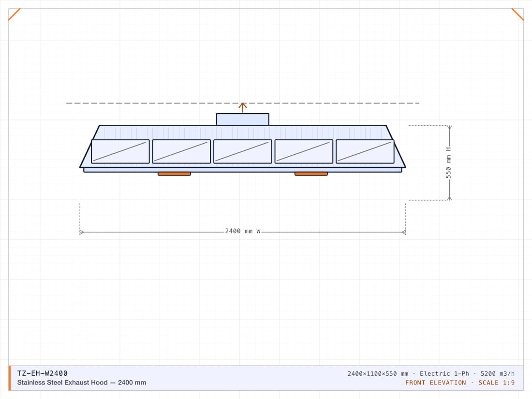The image size is (532, 399).
Task: Click the left orange light fixture under hood
Action: tap(175, 174)
